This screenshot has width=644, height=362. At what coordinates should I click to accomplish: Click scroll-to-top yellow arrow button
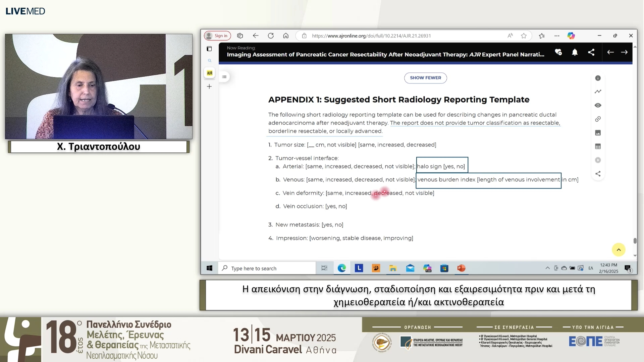pos(619,250)
